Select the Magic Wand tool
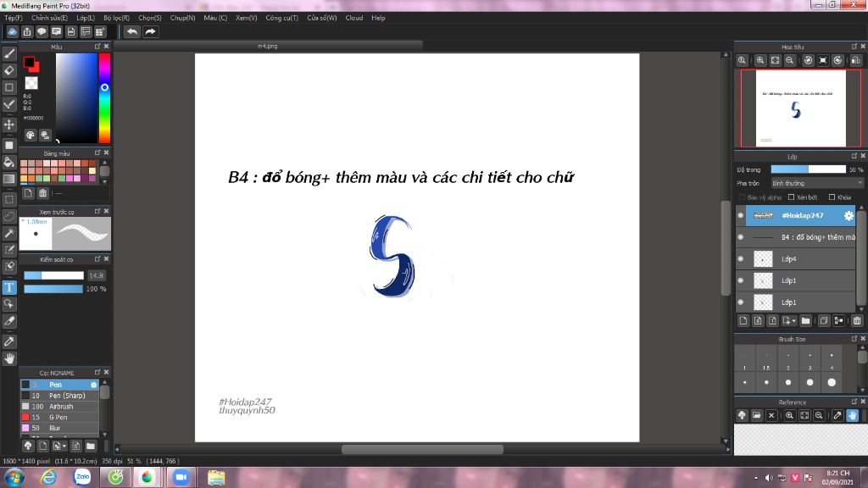Viewport: 868px width, 488px height. [9, 233]
